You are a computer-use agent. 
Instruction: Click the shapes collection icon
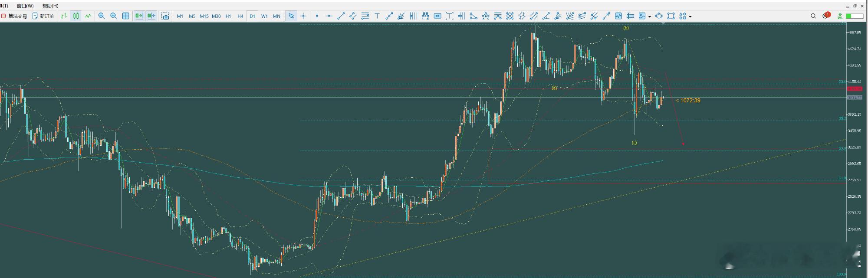click(x=683, y=16)
